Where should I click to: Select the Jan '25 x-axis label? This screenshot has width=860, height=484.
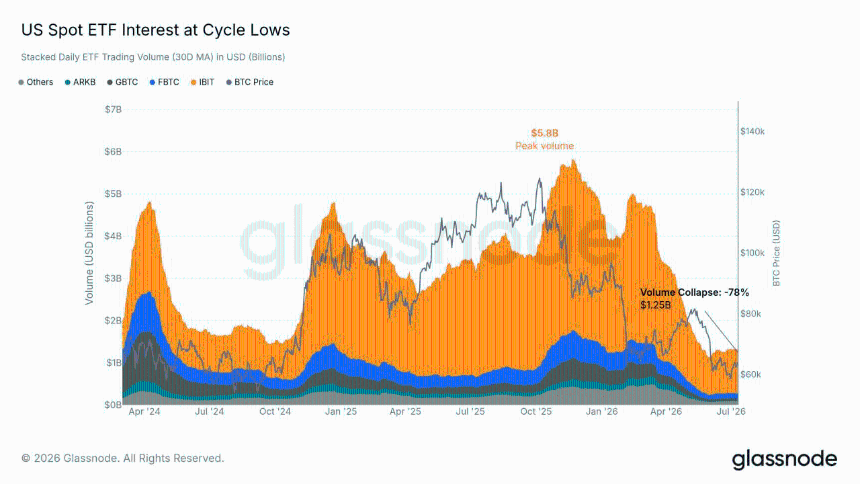pos(341,412)
